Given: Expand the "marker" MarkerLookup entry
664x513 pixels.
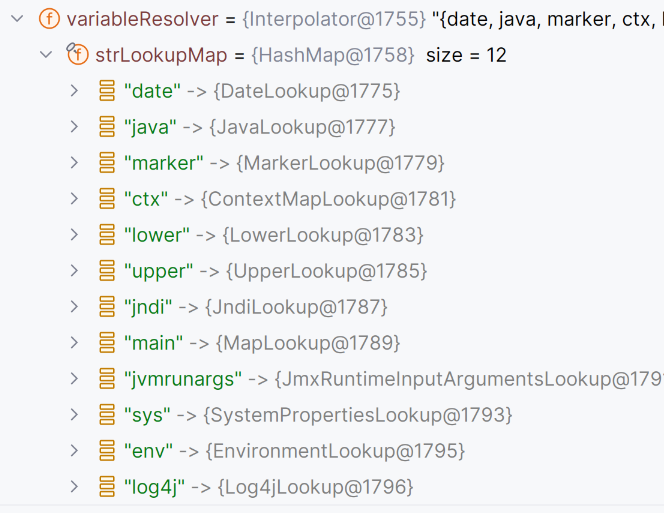Looking at the screenshot, I should (75, 163).
